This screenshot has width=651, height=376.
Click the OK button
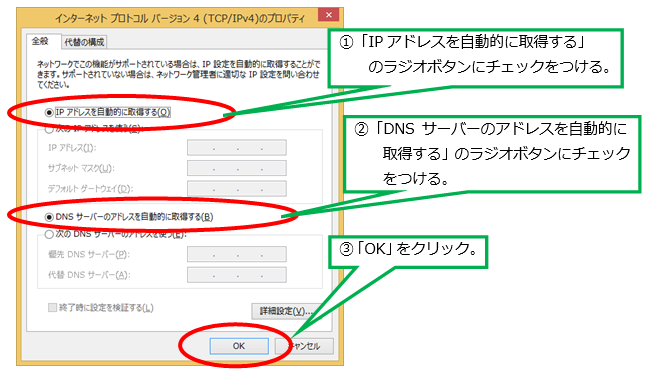pos(239,346)
